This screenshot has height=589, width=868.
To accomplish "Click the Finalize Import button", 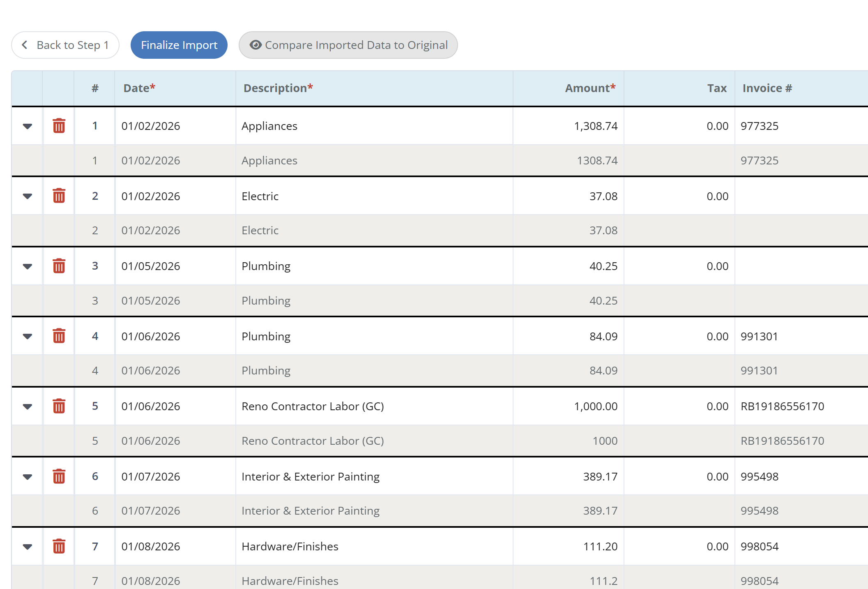I will pos(179,45).
